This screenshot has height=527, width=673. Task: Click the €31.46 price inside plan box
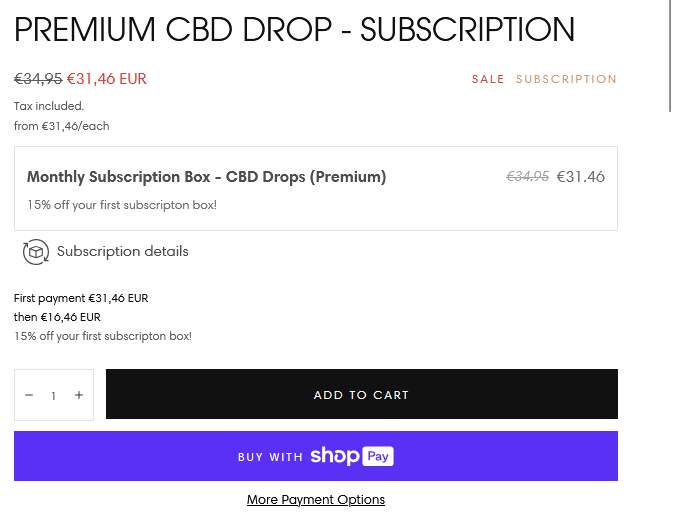[x=581, y=177]
